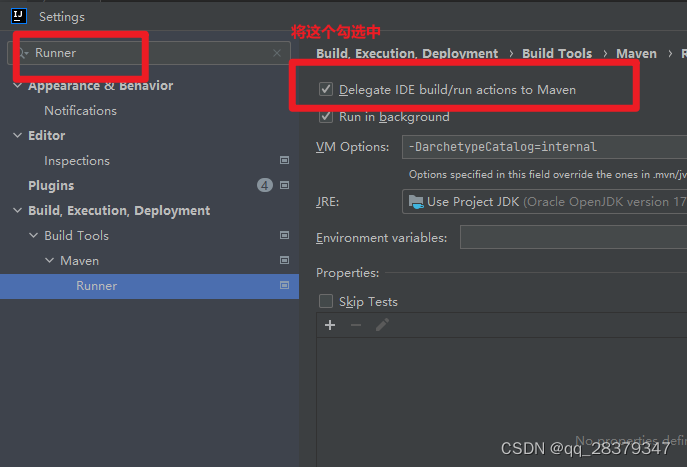Collapse the Editor section
The image size is (687, 467).
point(18,135)
